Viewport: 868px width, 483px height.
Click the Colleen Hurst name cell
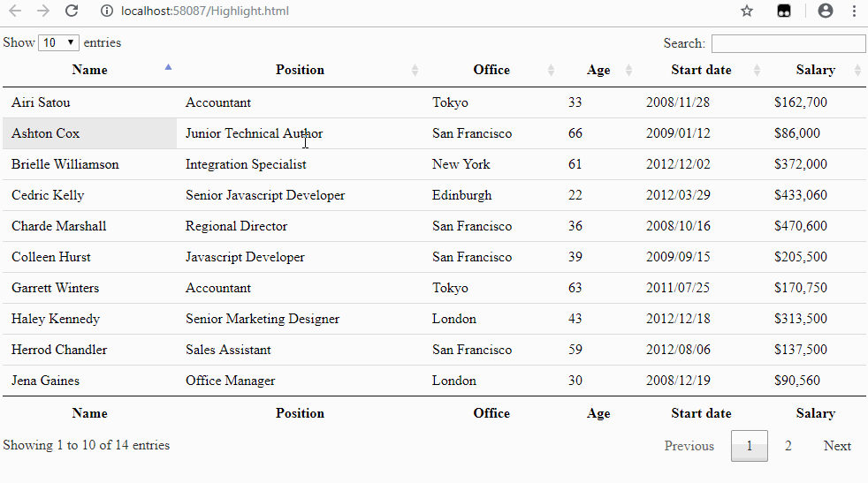89,257
